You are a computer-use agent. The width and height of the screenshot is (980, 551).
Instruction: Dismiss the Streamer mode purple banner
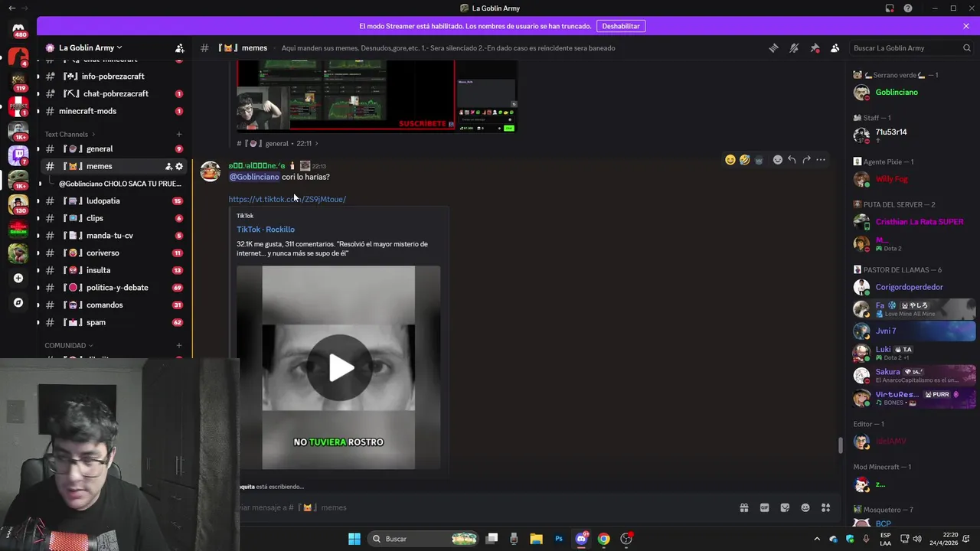point(966,26)
